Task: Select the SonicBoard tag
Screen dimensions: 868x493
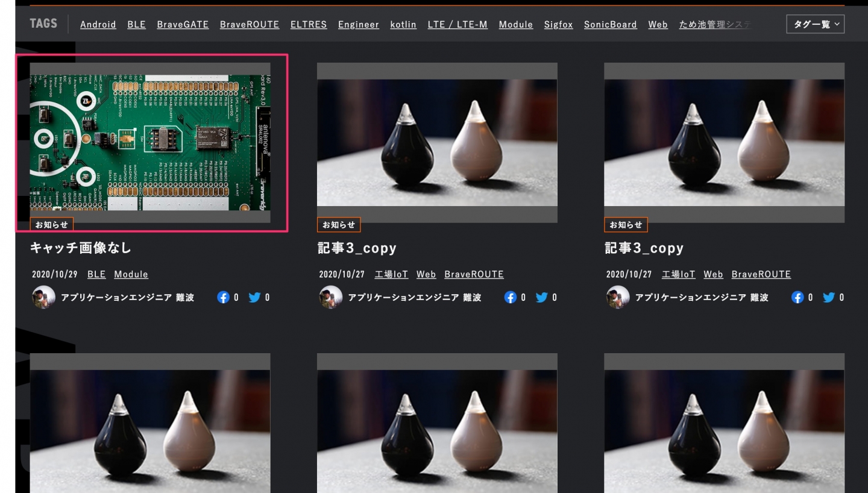Action: click(x=610, y=25)
